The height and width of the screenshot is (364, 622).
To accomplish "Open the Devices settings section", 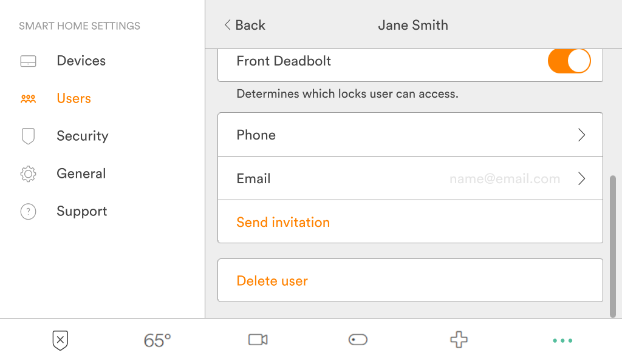I will [81, 61].
